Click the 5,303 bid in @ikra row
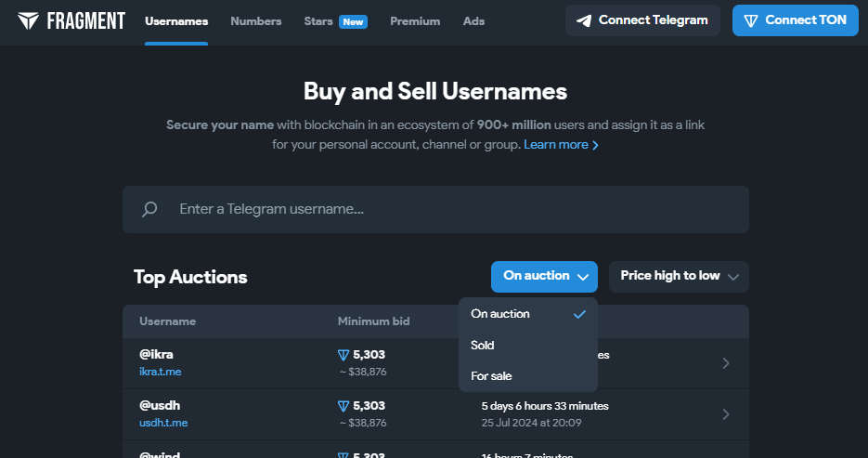The width and height of the screenshot is (868, 458). (x=369, y=355)
